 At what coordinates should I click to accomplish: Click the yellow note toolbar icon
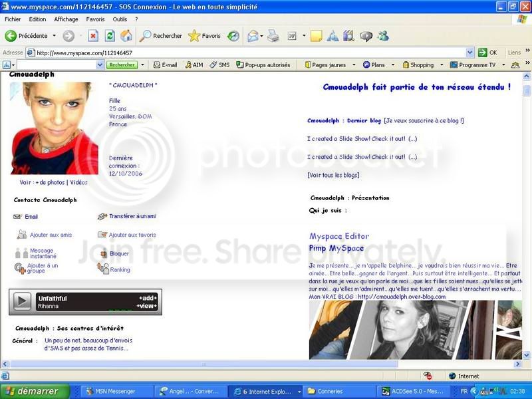coord(316,36)
